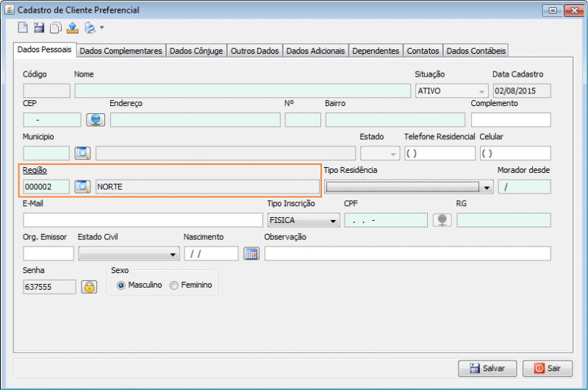Click the Telefone Residencial input field
Image resolution: width=588 pixels, height=390 pixels.
[x=440, y=153]
